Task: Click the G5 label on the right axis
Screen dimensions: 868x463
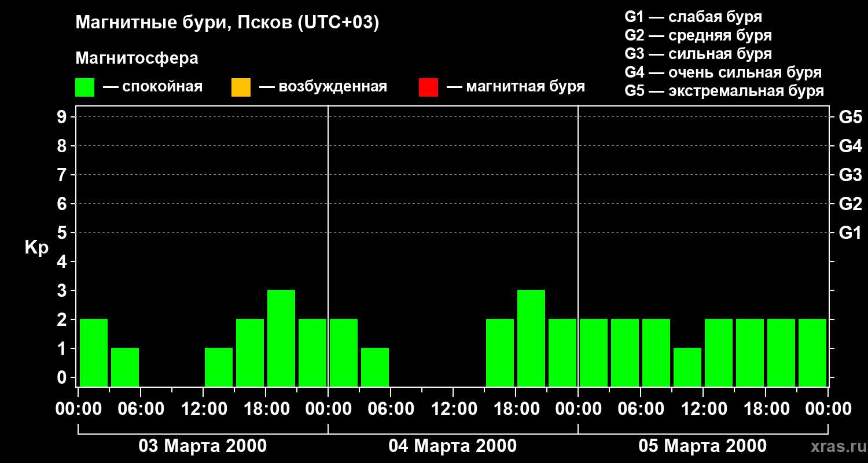Action: (x=850, y=117)
